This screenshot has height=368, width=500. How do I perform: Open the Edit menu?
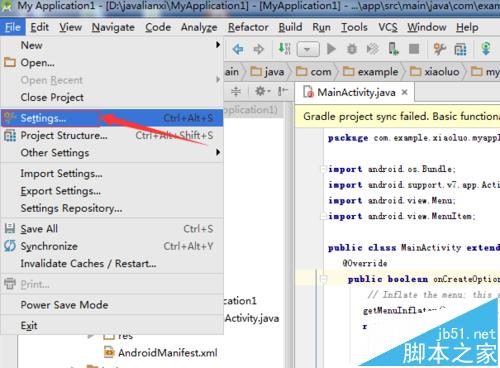[x=40, y=27]
